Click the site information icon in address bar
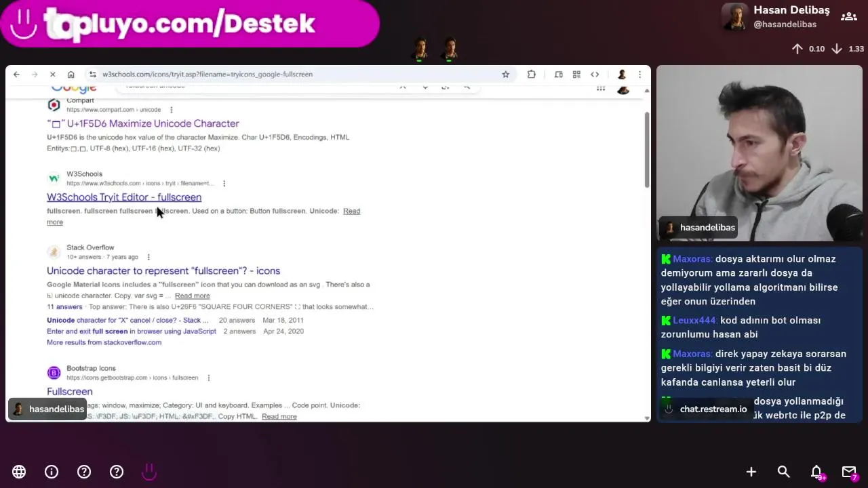Image resolution: width=868 pixels, height=488 pixels. [x=92, y=75]
